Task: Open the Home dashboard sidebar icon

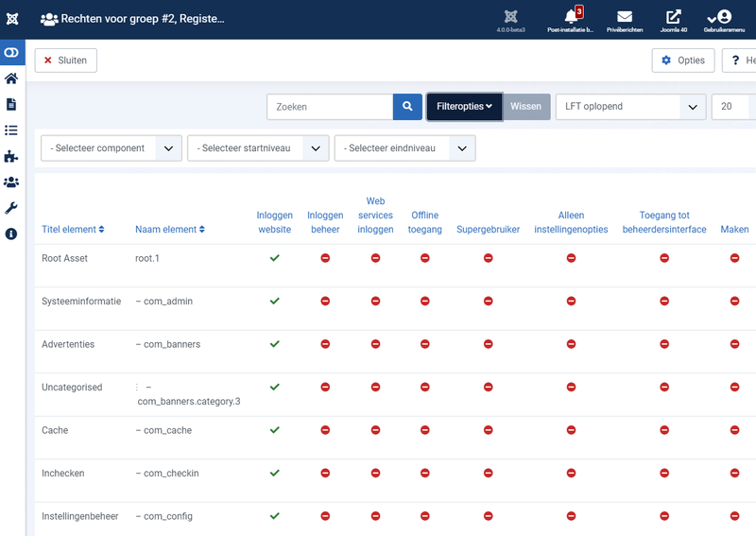Action: 11,78
